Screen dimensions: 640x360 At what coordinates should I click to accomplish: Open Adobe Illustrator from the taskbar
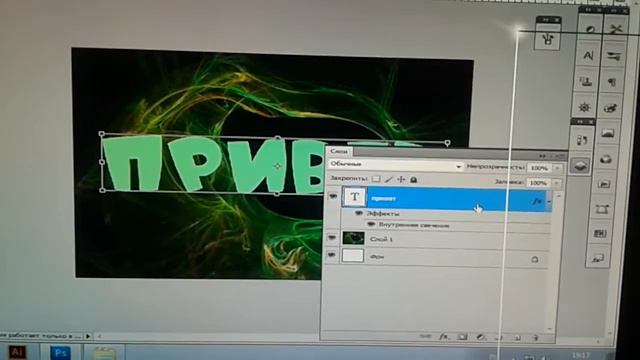pyautogui.click(x=17, y=352)
